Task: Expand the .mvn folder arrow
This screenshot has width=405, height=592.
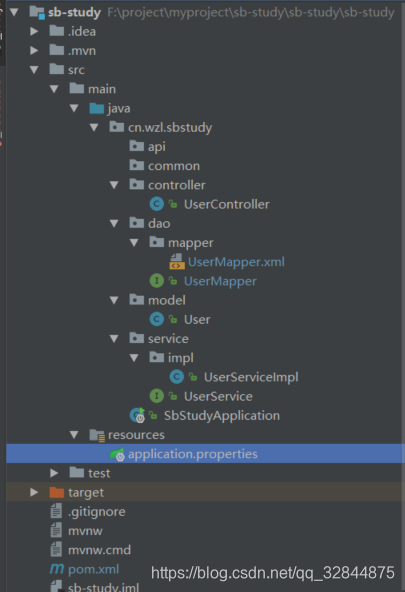Action: 34,50
